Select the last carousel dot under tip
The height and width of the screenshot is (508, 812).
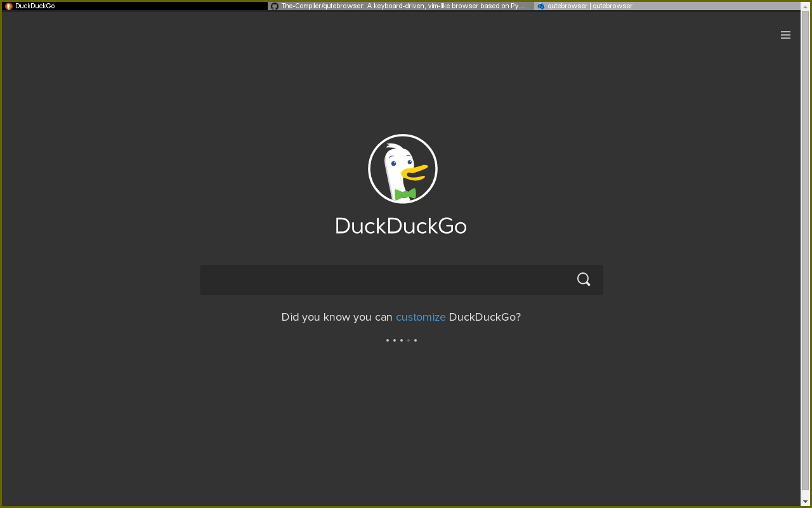416,340
